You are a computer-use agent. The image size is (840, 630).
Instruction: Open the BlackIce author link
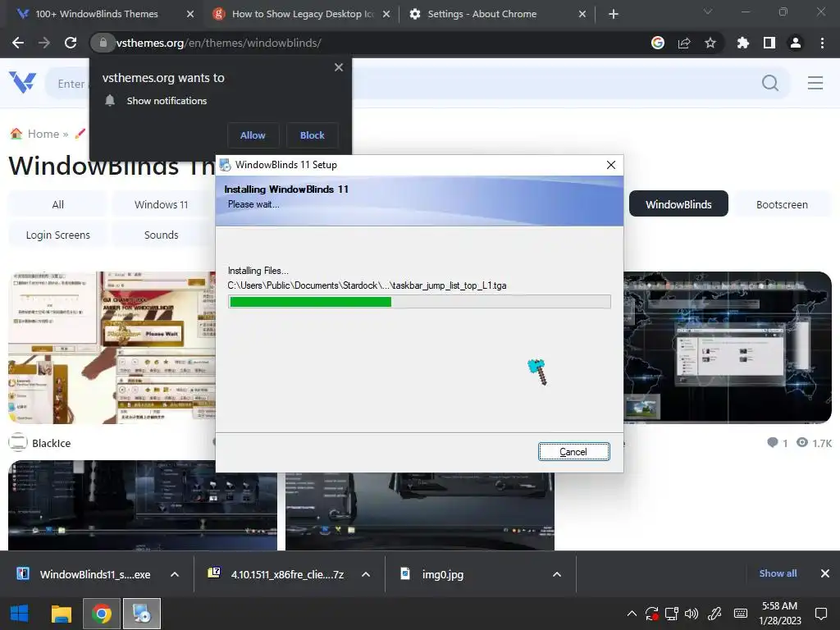[51, 443]
